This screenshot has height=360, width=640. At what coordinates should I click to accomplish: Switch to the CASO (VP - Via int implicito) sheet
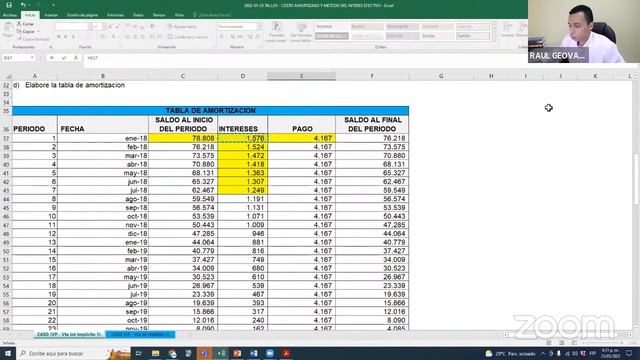(x=69, y=334)
